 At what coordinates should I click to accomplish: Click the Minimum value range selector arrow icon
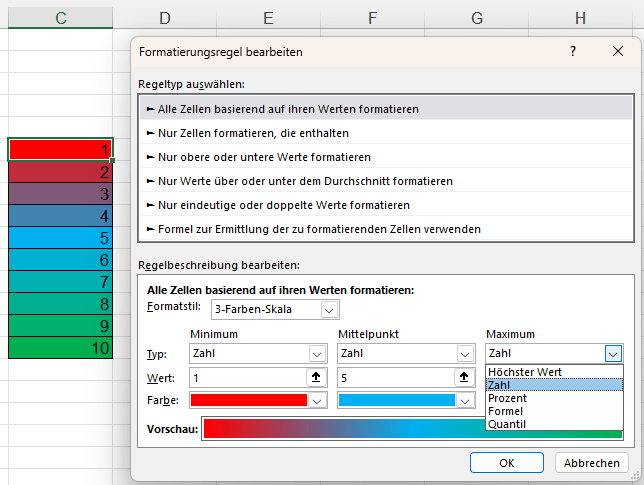click(x=316, y=377)
